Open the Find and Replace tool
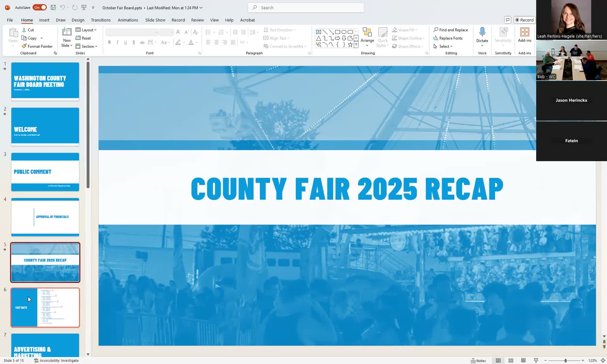This screenshot has height=364, width=607. [451, 30]
